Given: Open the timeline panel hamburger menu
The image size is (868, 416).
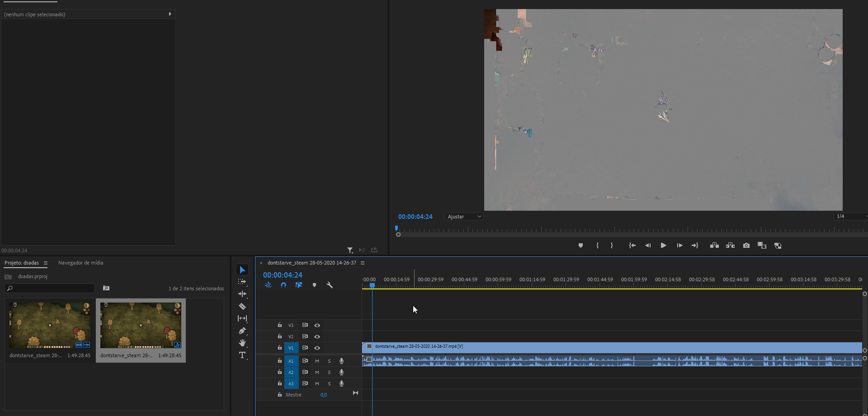Looking at the screenshot, I should [x=363, y=263].
